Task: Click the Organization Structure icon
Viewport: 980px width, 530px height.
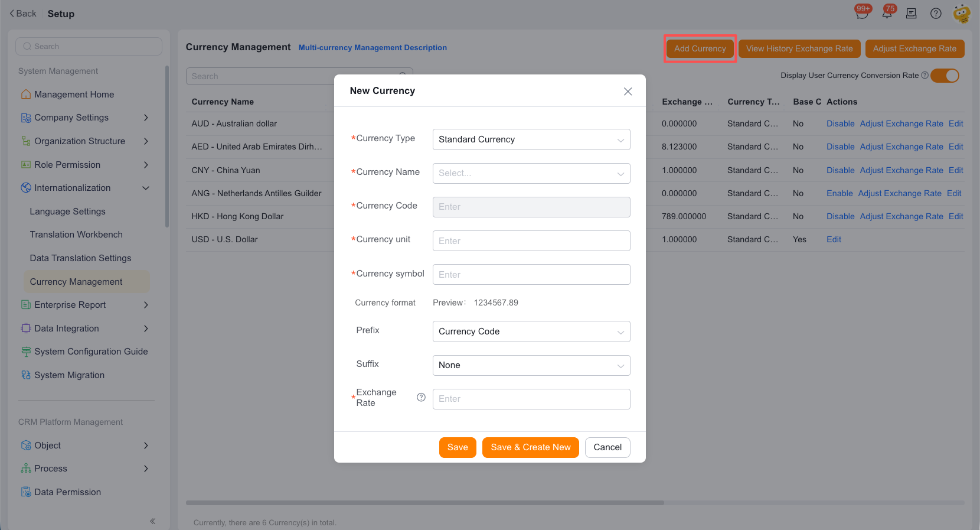Action: [26, 141]
